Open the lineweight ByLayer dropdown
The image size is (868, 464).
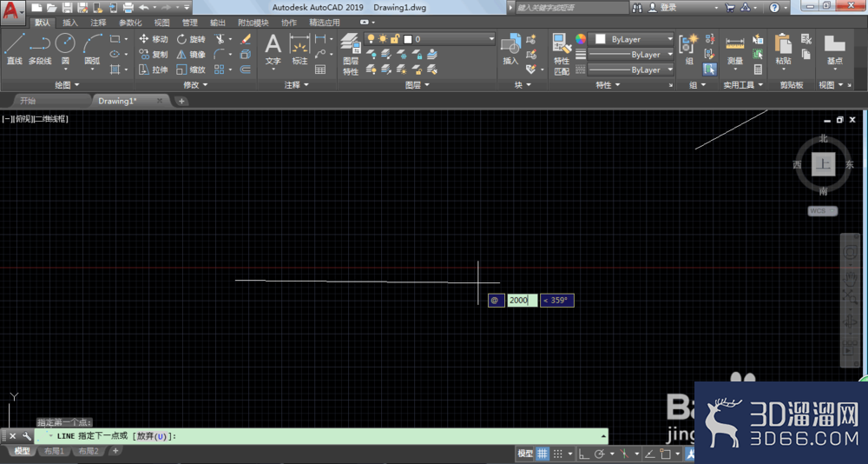coord(630,55)
